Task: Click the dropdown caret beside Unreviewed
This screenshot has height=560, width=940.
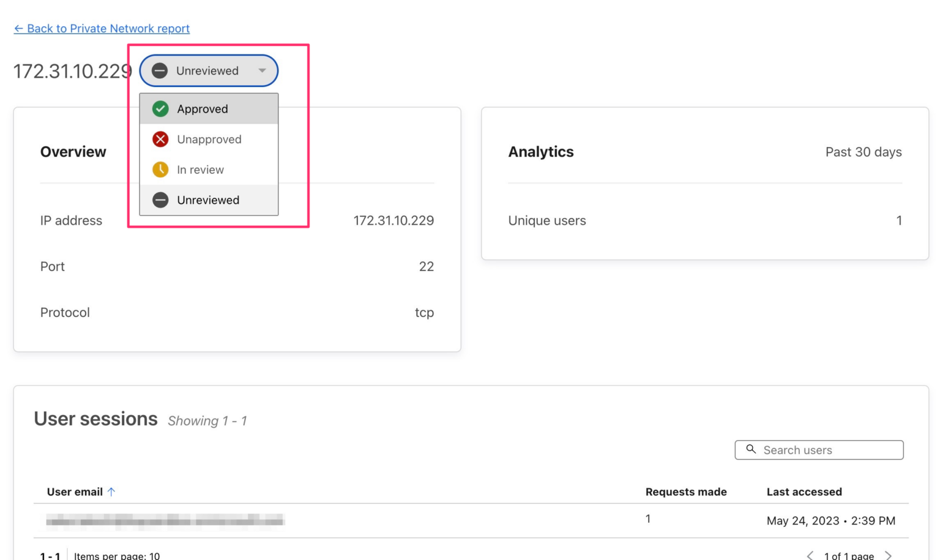Action: pos(262,70)
